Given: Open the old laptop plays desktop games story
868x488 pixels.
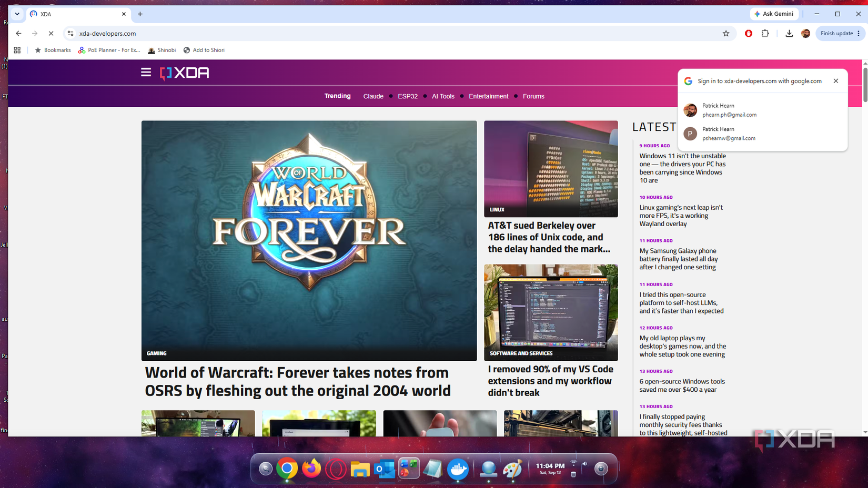Looking at the screenshot, I should tap(683, 346).
